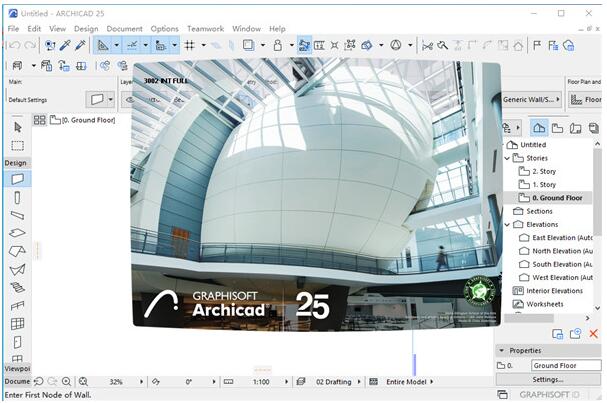The height and width of the screenshot is (403, 607).
Task: Open the 02 Drafting model view popup
Action: pyautogui.click(x=359, y=382)
